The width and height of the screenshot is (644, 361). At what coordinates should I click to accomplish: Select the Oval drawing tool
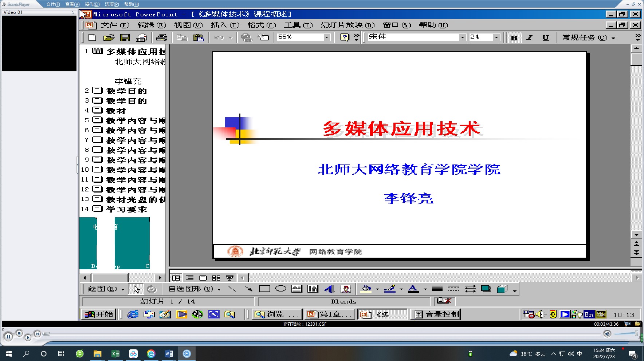(280, 289)
